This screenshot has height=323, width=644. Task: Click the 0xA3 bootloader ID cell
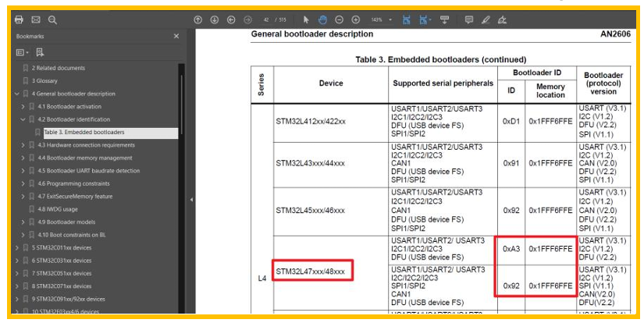point(511,249)
